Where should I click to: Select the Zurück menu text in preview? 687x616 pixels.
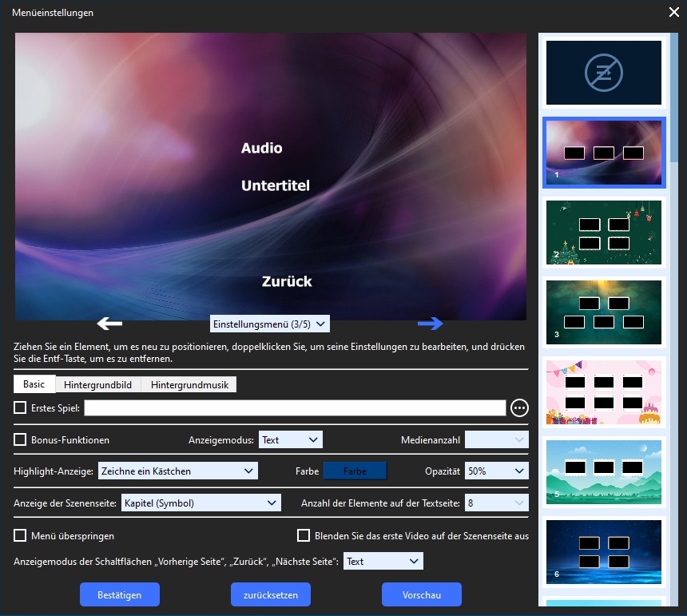287,281
